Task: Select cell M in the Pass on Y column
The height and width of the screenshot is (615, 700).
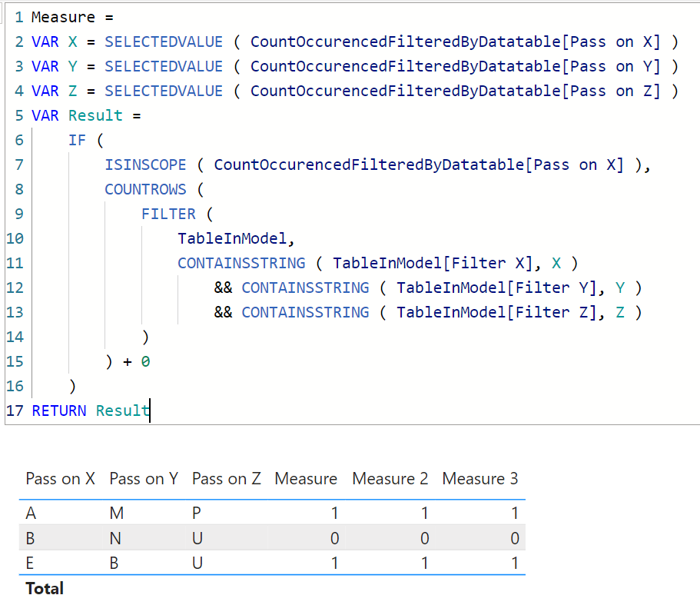Action: click(116, 514)
